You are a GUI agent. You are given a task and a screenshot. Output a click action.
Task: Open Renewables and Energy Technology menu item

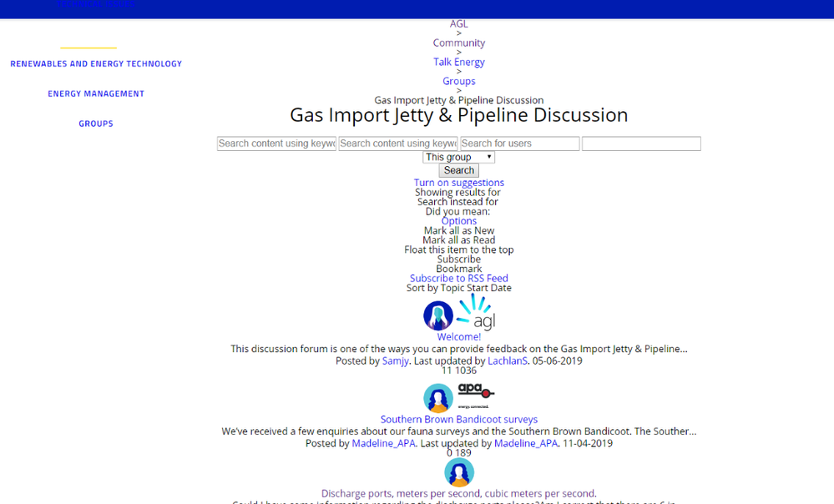click(x=96, y=63)
